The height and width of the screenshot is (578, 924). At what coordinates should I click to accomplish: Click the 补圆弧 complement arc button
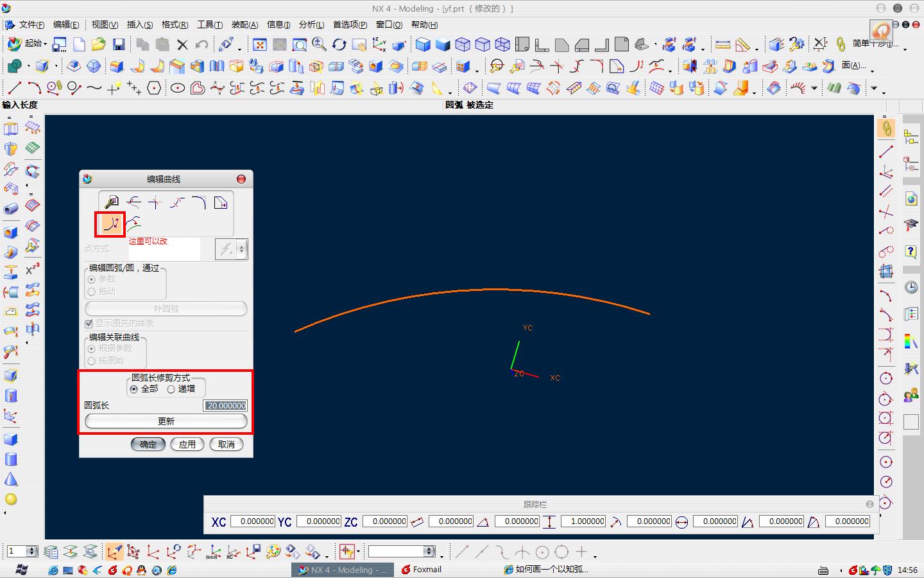click(x=166, y=309)
